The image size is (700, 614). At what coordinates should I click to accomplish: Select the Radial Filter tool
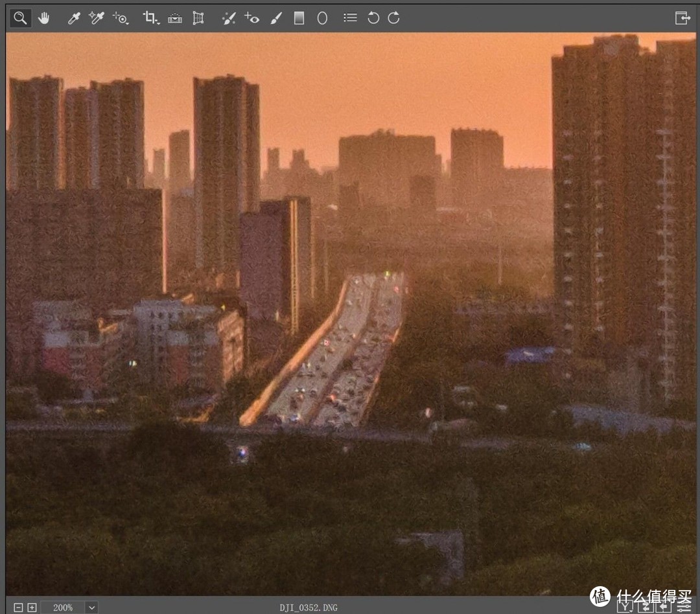tap(322, 18)
